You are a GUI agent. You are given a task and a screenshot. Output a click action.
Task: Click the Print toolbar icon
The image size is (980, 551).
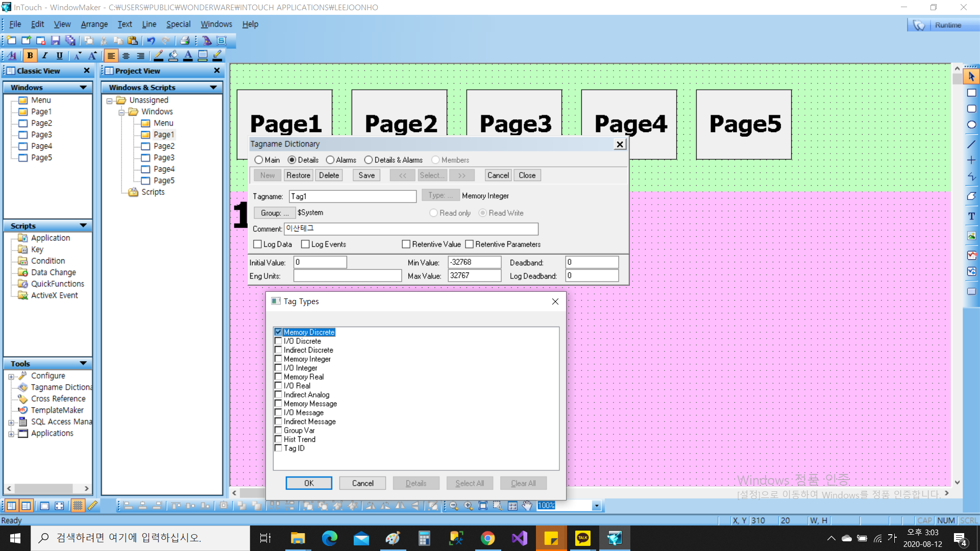(185, 41)
